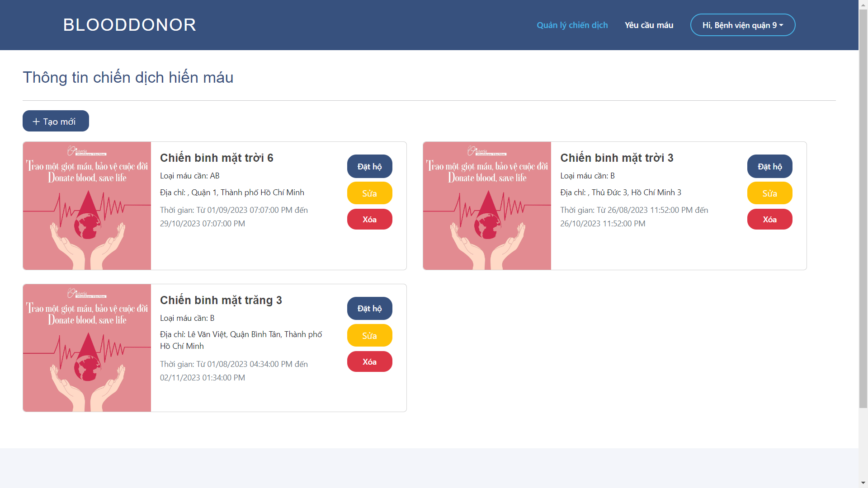Expand Hi, Bệnh viện quận 9 dropdown

(742, 25)
